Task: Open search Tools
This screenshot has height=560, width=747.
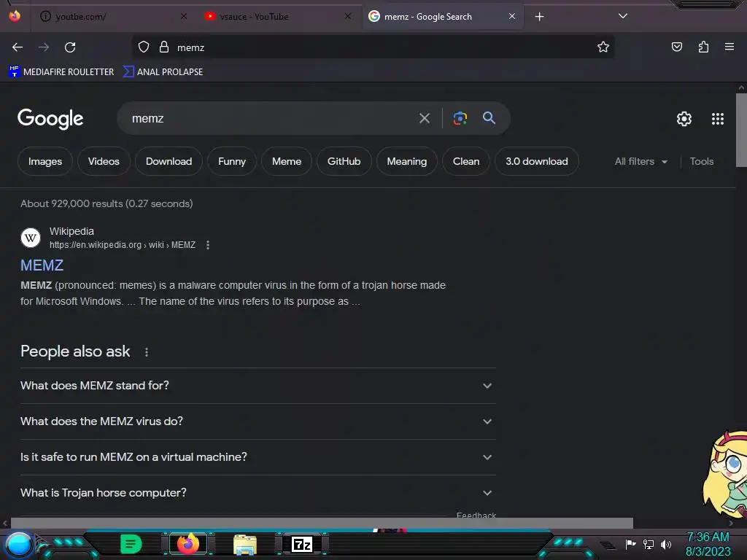Action: click(702, 161)
